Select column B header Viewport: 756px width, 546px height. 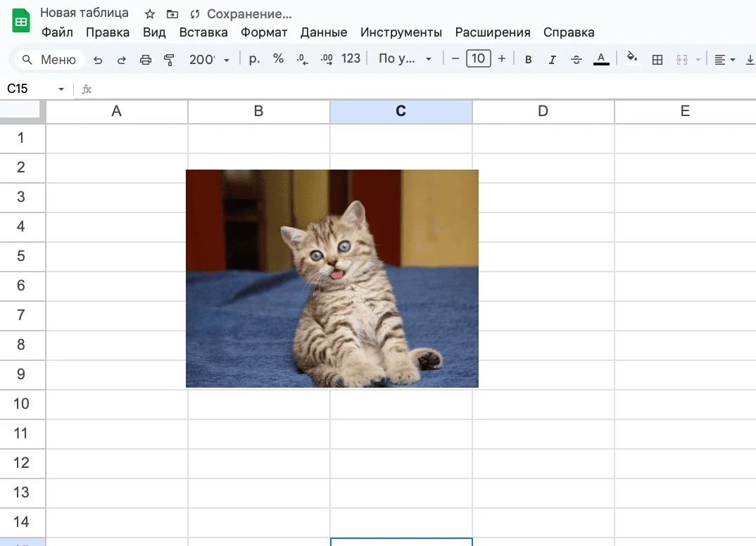click(x=259, y=112)
